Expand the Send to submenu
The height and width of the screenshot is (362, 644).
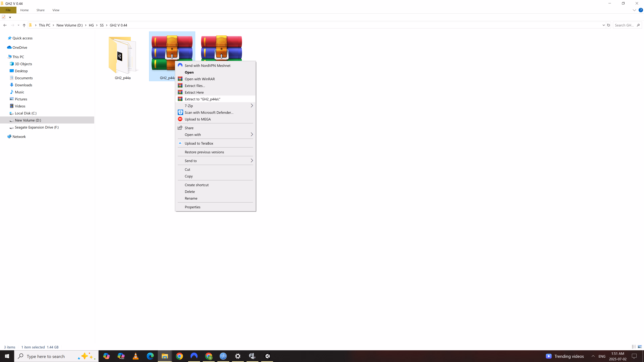pos(252,161)
